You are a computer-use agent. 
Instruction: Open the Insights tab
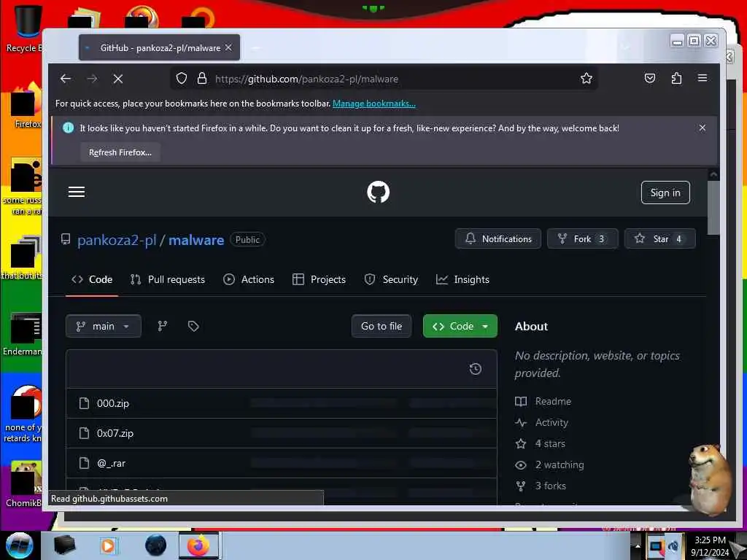coord(462,279)
